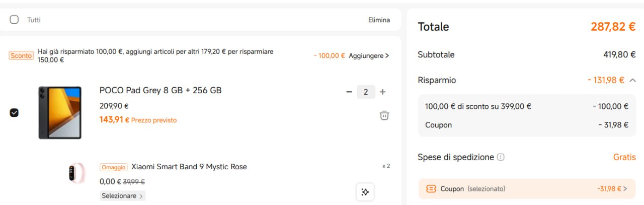The height and width of the screenshot is (205, 644).
Task: Collapse the Risparmio savings breakdown
Action: click(632, 80)
